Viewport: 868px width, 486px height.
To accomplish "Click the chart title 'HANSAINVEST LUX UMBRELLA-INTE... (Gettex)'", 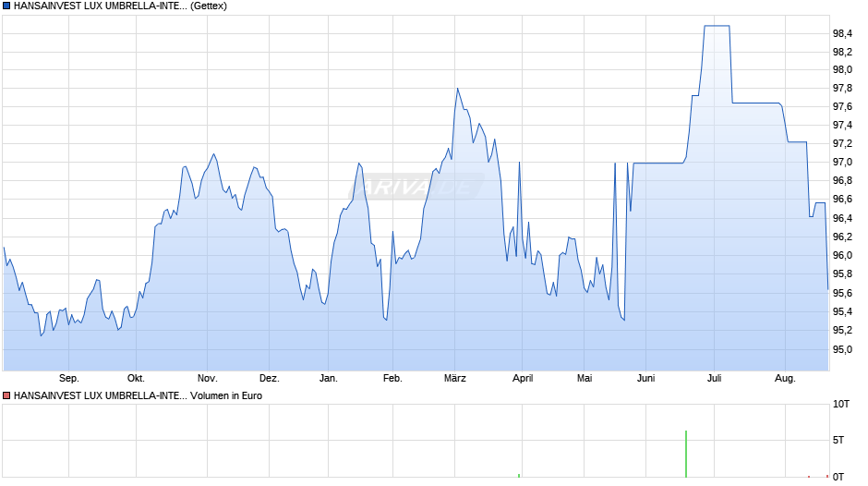I will tap(120, 6).
